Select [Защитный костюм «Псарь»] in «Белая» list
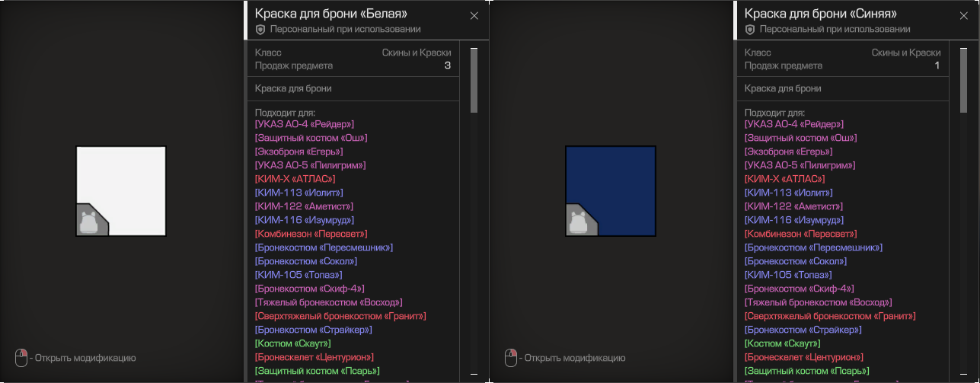This screenshot has height=383, width=980. pyautogui.click(x=318, y=371)
